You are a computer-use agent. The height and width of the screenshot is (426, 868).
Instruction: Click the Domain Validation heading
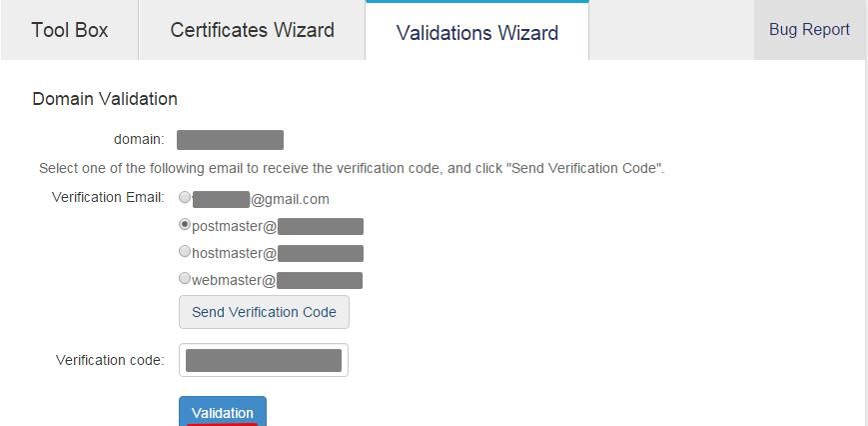(105, 99)
